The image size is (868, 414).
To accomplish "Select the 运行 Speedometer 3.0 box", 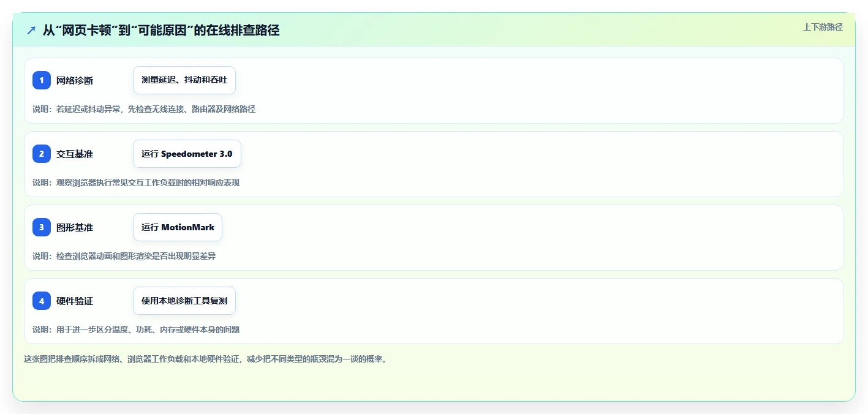I will (187, 154).
